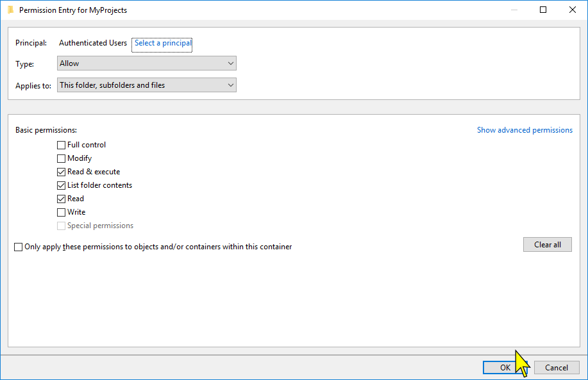The image size is (588, 380).
Task: Close the Permission Entry window
Action: (x=572, y=10)
